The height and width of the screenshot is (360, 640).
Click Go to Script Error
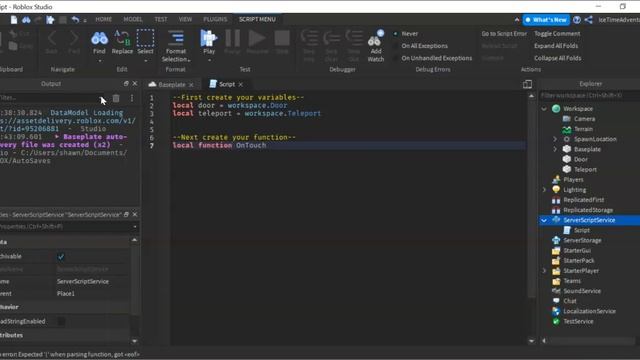[x=504, y=33]
